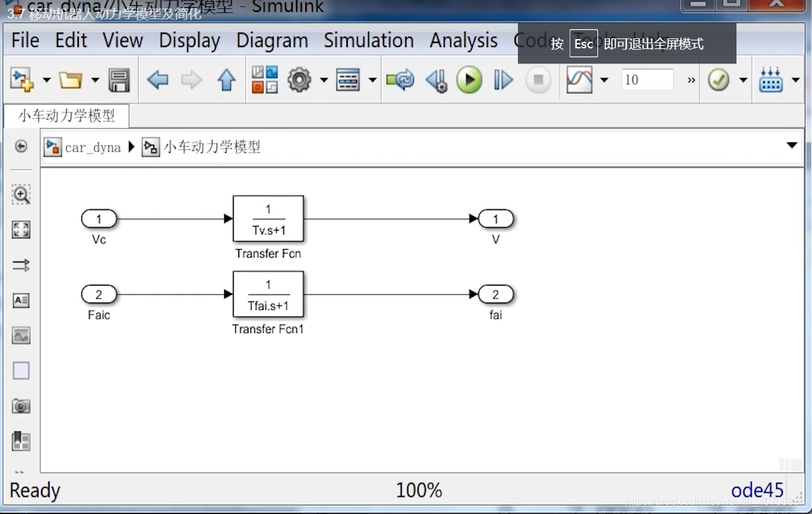Go up to parent with up arrow
This screenshot has width=812, height=514.
227,80
